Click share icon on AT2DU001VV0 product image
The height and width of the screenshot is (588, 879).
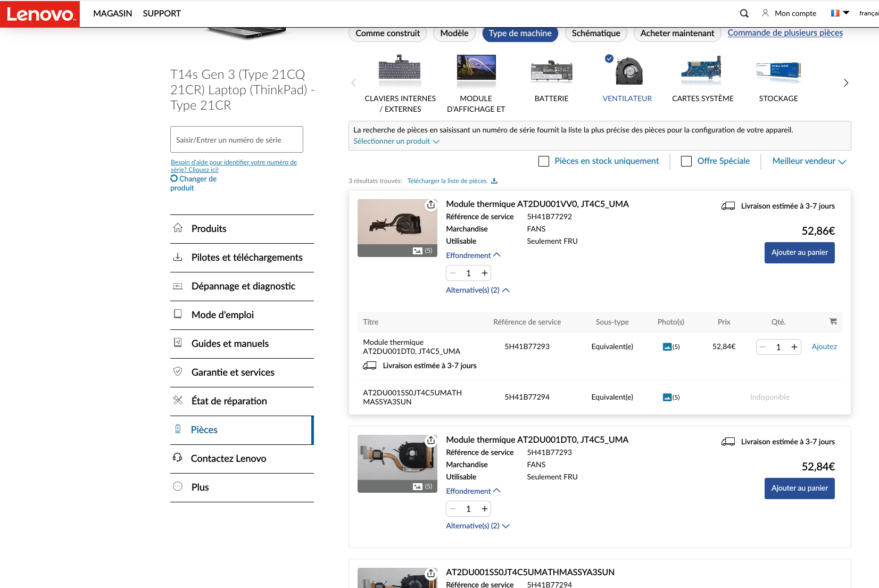pyautogui.click(x=431, y=205)
